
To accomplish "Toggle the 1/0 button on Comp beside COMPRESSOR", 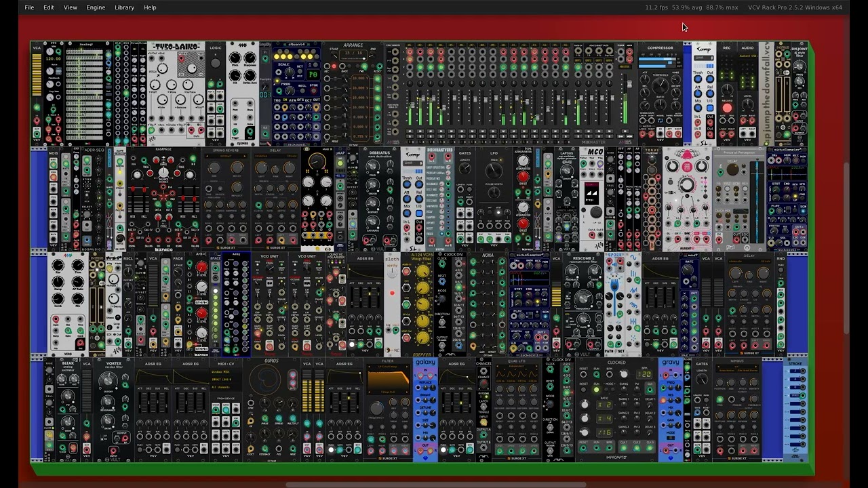I will pos(710,108).
